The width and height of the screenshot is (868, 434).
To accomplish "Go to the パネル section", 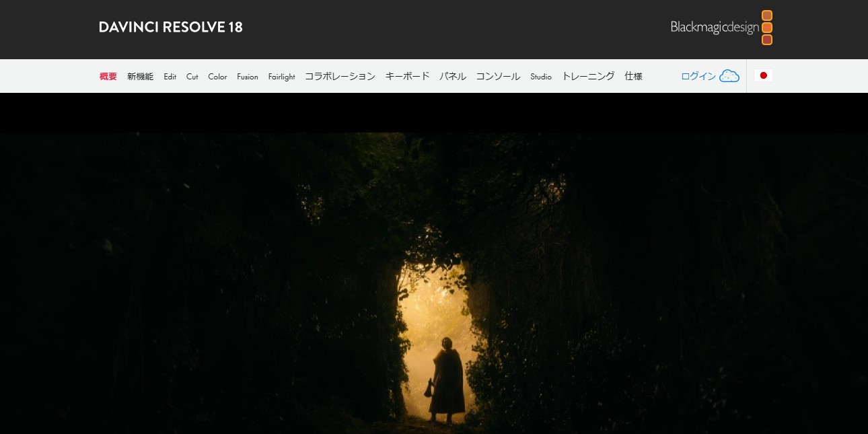I will 453,77.
